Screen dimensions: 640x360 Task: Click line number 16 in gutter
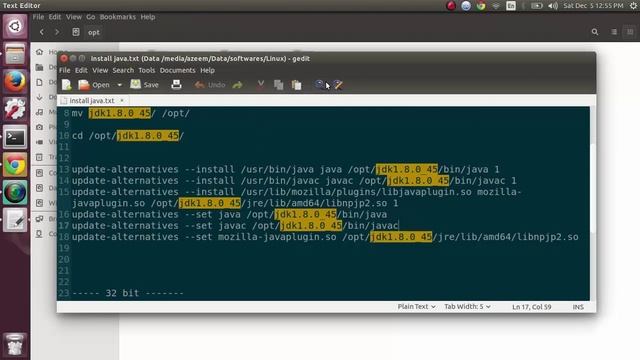coord(64,214)
